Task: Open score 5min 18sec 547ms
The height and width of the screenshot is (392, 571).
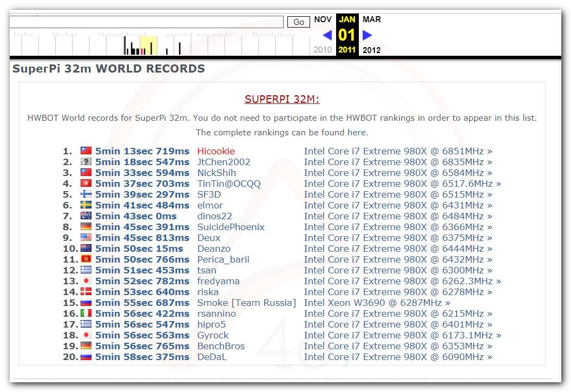Action: tap(142, 162)
